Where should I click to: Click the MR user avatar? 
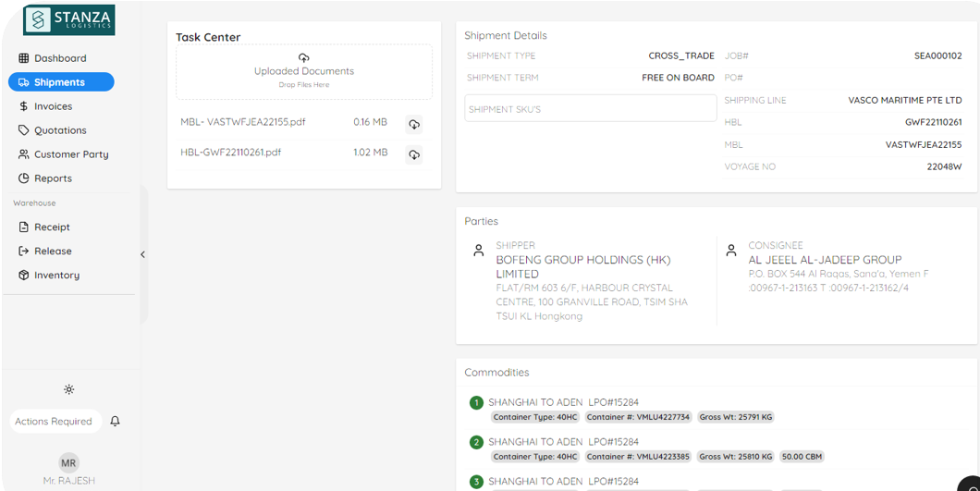(x=68, y=463)
